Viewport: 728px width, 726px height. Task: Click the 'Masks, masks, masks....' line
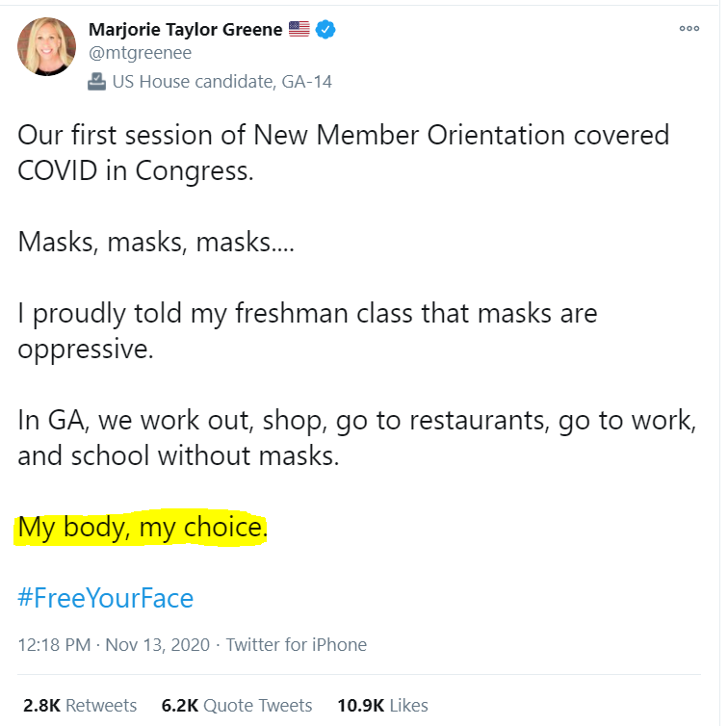[156, 243]
